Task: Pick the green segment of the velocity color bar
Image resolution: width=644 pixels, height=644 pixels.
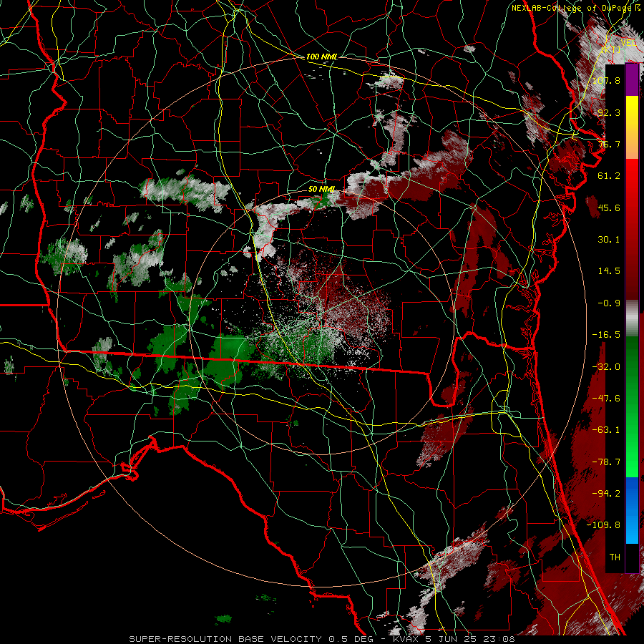Action: [632, 406]
